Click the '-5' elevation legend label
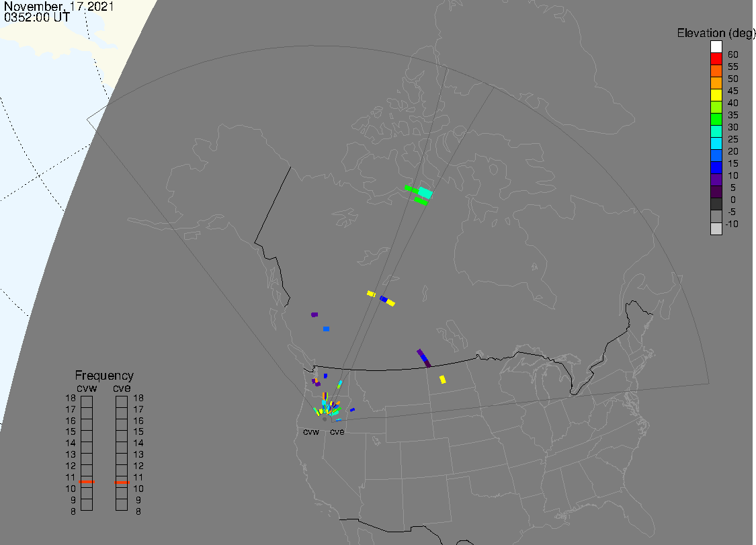The height and width of the screenshot is (545, 756). click(732, 212)
